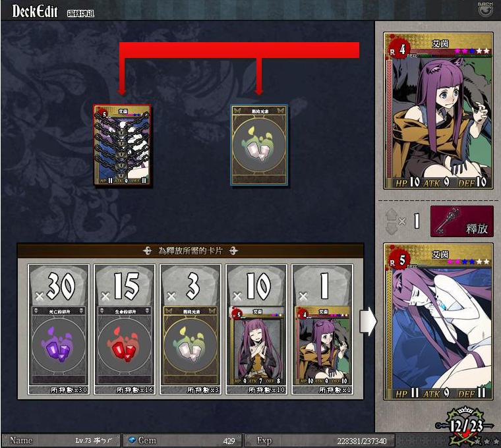Select the chained level 5 艾茵 card
The width and height of the screenshot is (501, 448).
click(x=123, y=145)
